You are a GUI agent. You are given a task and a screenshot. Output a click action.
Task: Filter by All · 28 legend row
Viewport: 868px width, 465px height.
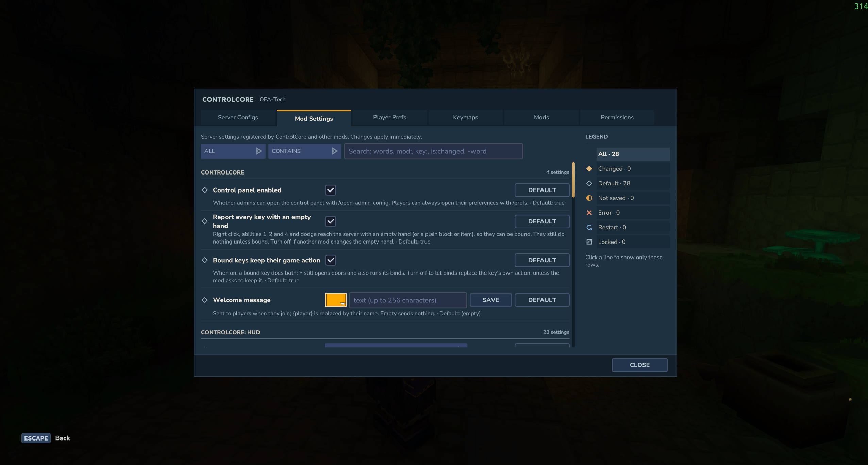[x=633, y=154]
